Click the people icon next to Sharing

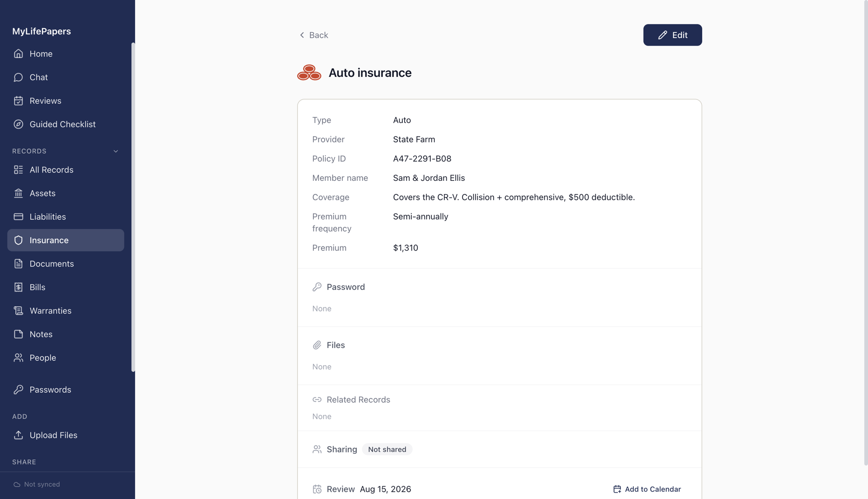coord(317,449)
